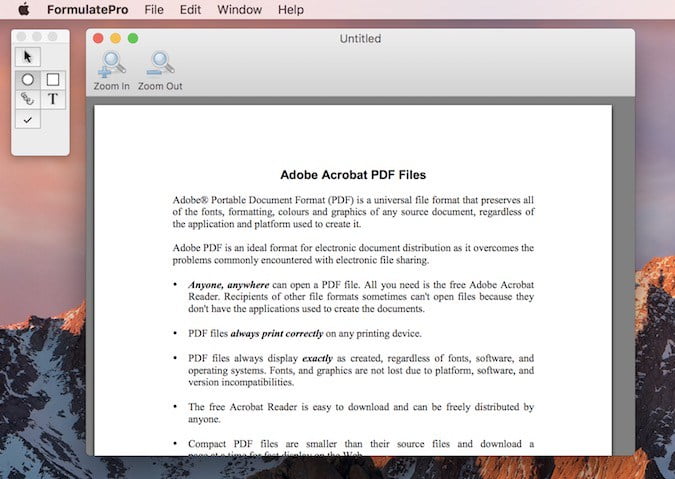
Task: Open the Edit menu
Action: 190,9
